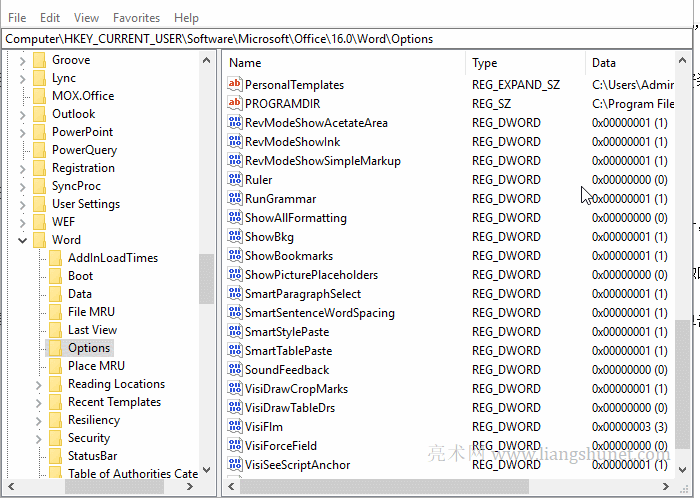The image size is (700, 500).
Task: Select the VisiDrawCropMarks value name
Action: [296, 389]
